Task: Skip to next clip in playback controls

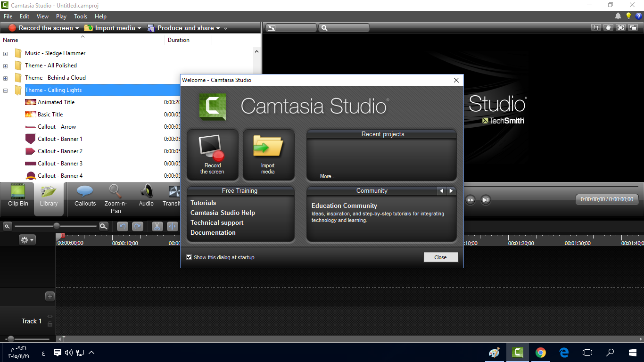Action: tap(486, 200)
